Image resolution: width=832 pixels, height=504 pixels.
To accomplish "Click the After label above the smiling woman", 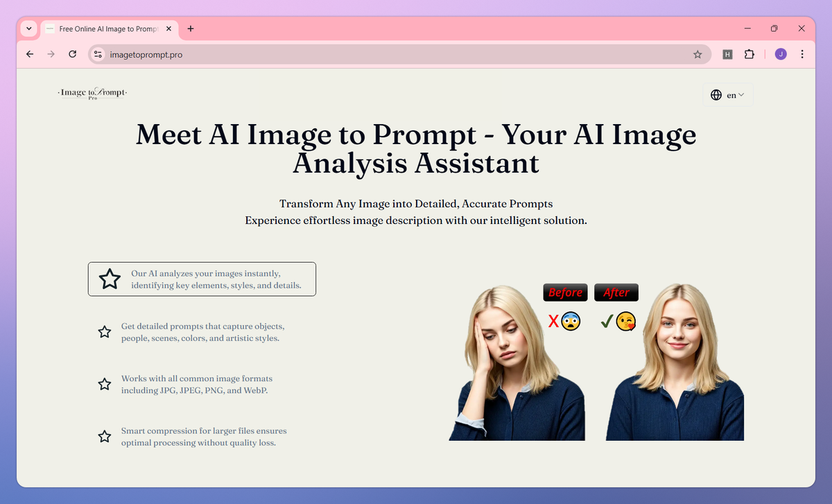I will click(616, 292).
